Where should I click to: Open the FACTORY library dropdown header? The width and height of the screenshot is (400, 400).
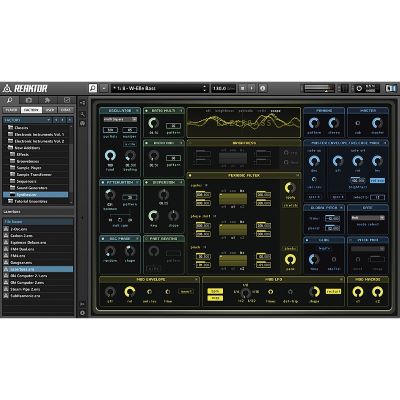[x=27, y=120]
